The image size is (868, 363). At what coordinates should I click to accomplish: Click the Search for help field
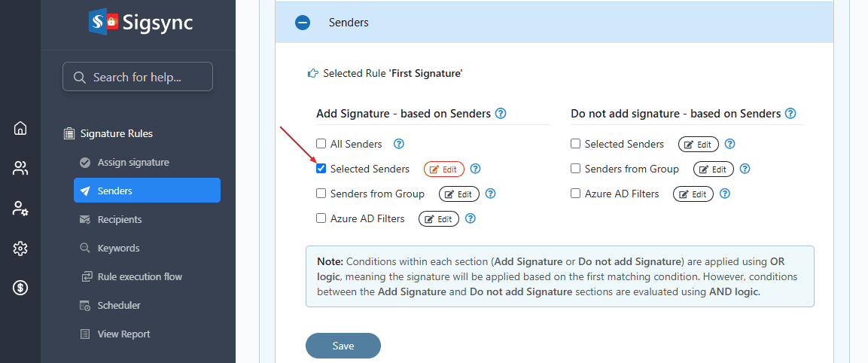[138, 77]
